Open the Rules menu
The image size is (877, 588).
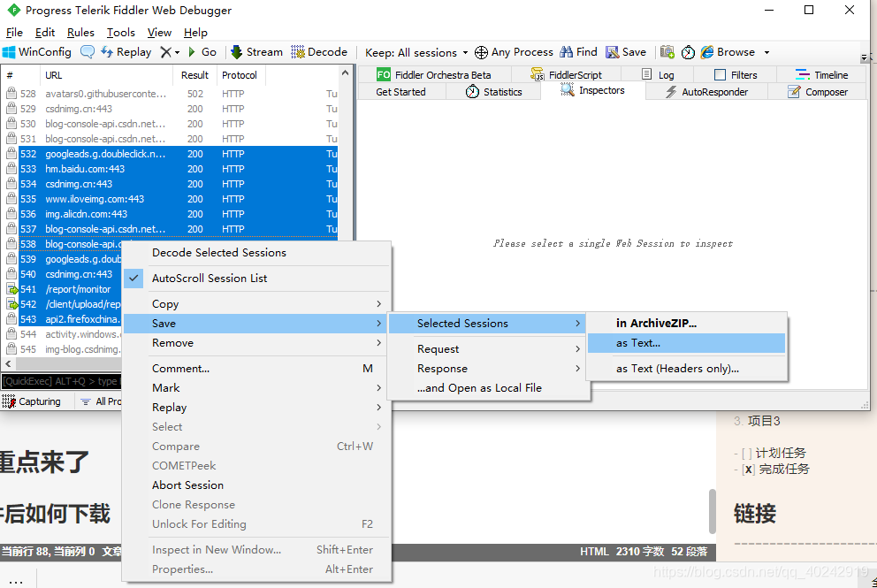[x=80, y=33]
